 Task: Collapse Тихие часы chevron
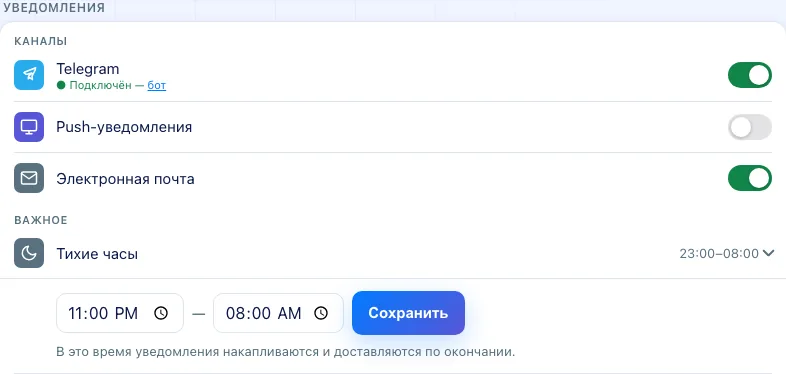click(x=768, y=253)
